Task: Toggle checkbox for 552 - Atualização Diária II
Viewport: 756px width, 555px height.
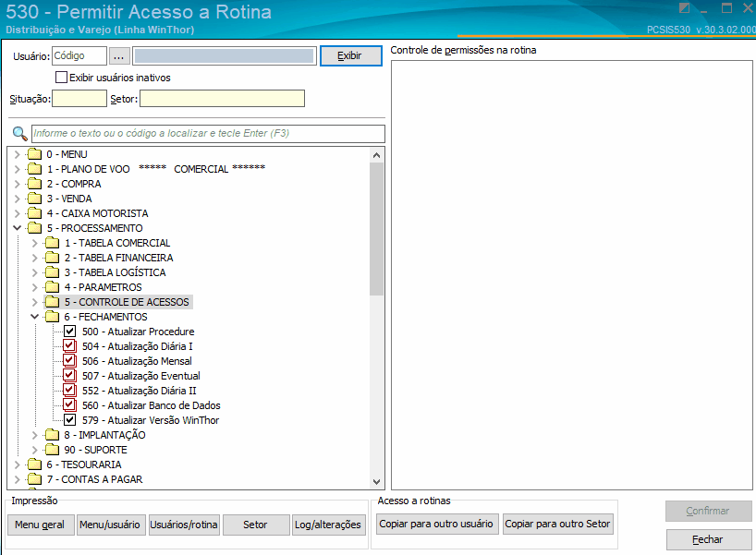Action: pos(70,391)
